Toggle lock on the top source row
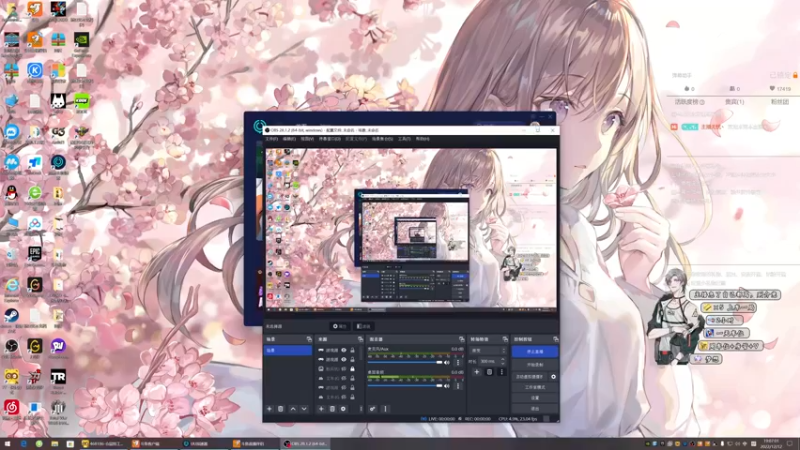This screenshot has width=800, height=450. [x=353, y=350]
